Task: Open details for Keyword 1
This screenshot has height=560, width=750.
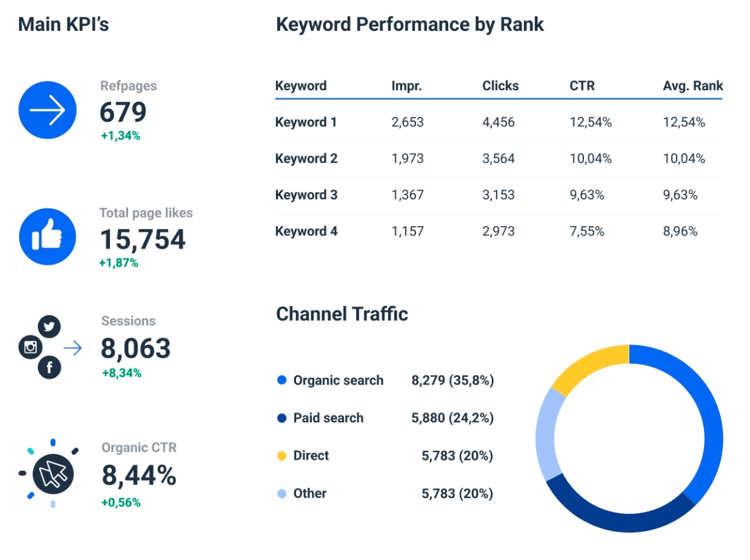Action: tap(306, 122)
